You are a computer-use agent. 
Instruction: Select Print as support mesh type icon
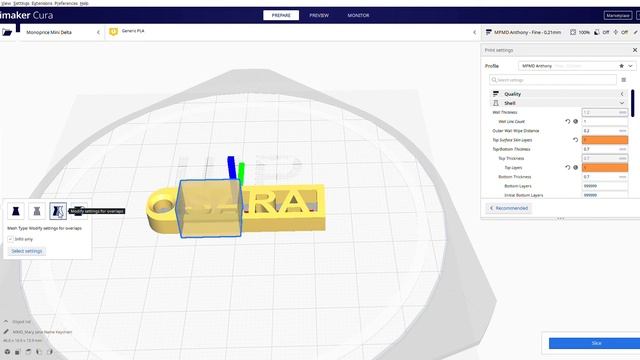(37, 211)
